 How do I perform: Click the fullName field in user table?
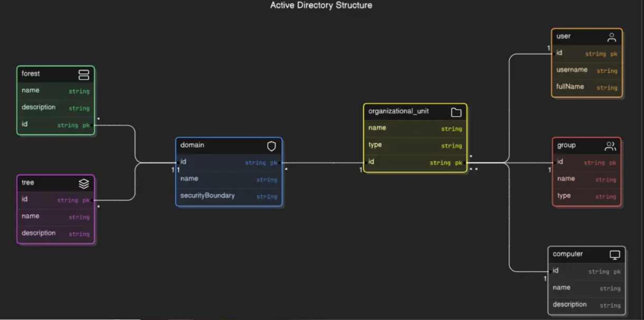coord(587,87)
